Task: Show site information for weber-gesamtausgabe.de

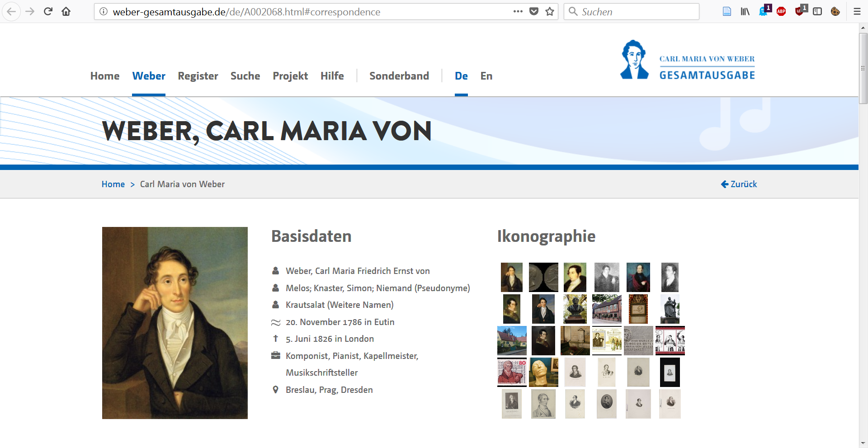Action: coord(104,12)
